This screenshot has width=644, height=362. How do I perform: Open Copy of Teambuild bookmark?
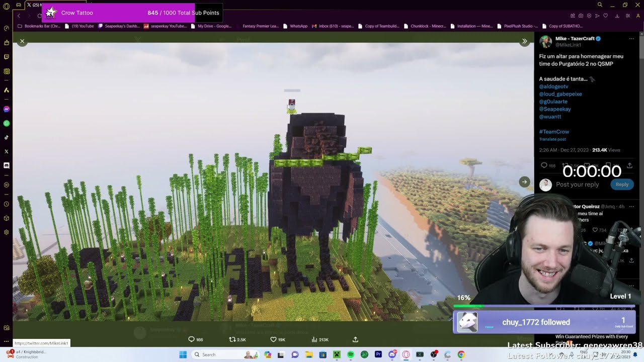(x=378, y=26)
